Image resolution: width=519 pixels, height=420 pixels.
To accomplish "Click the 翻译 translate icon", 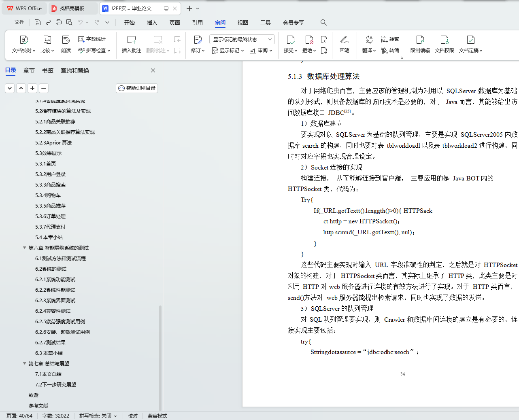I will [x=369, y=40].
